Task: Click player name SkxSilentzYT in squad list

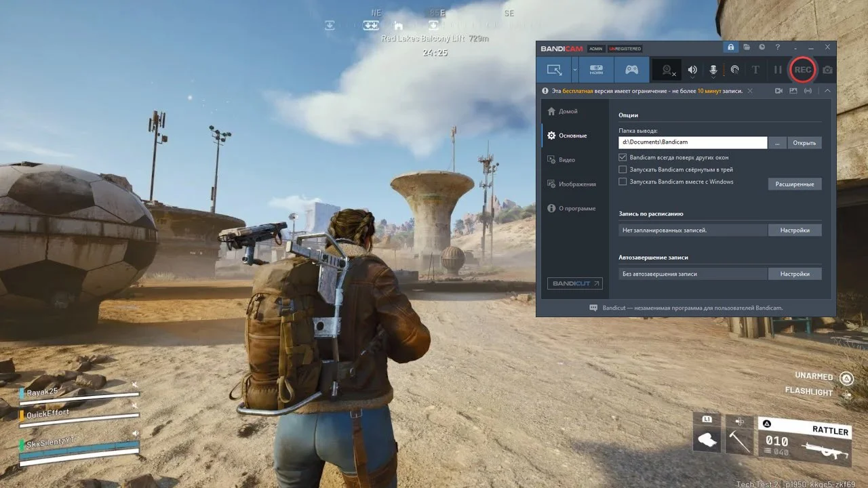Action: coord(51,443)
